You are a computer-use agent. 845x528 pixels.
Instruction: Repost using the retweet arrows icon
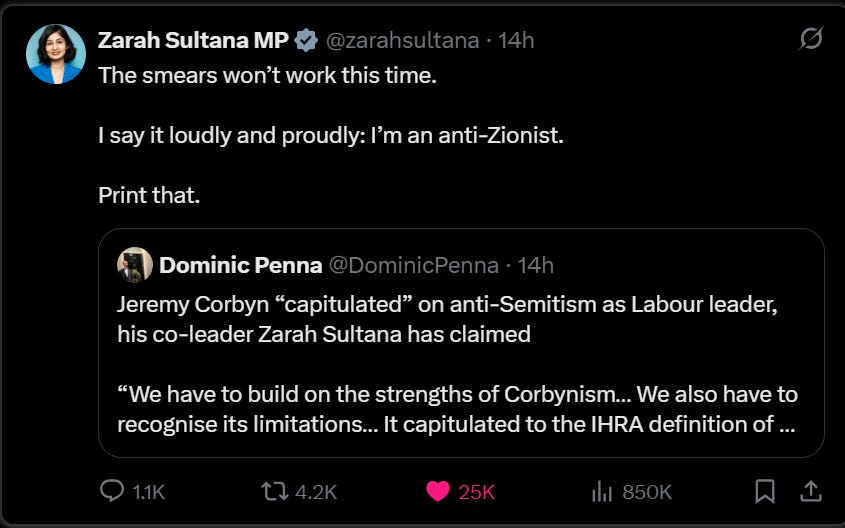(273, 491)
